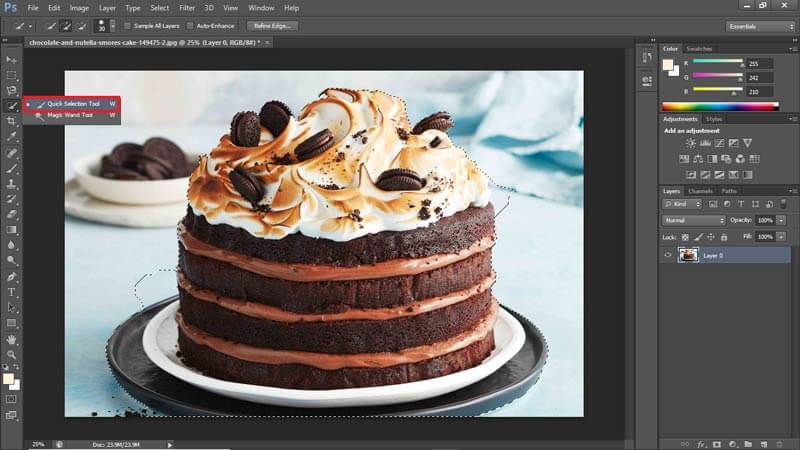Click the Eyedropper tool

[x=12, y=135]
